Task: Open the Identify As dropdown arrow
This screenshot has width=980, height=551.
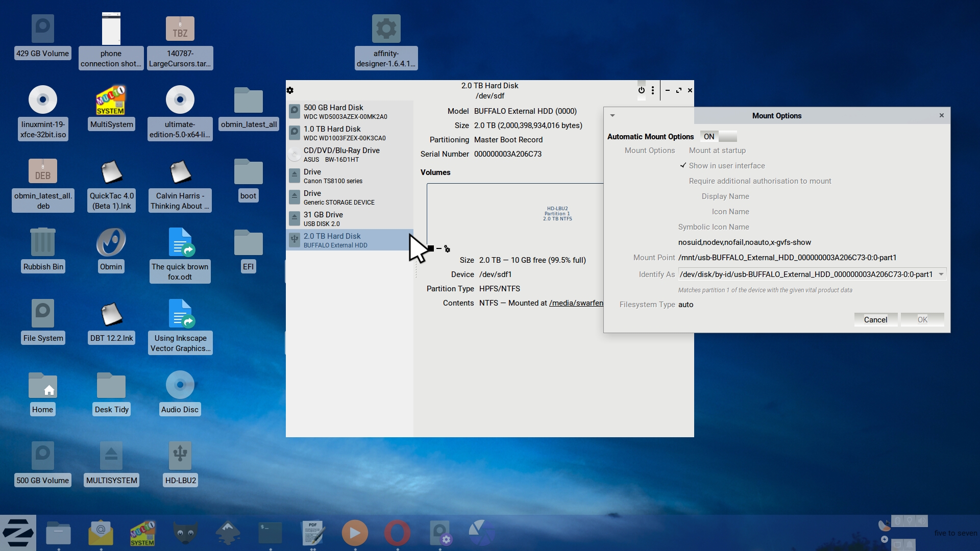Action: (941, 274)
